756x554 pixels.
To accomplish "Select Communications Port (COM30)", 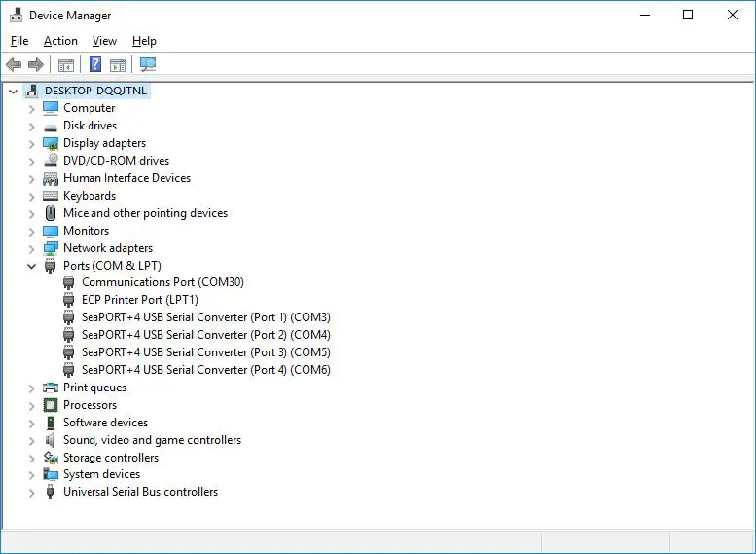I will [x=162, y=282].
